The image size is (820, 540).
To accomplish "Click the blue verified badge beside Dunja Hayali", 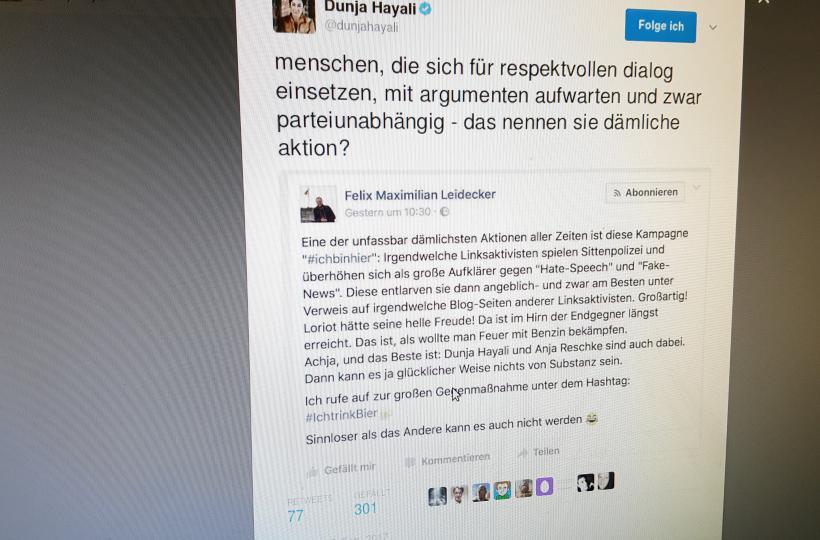I will pos(426,8).
